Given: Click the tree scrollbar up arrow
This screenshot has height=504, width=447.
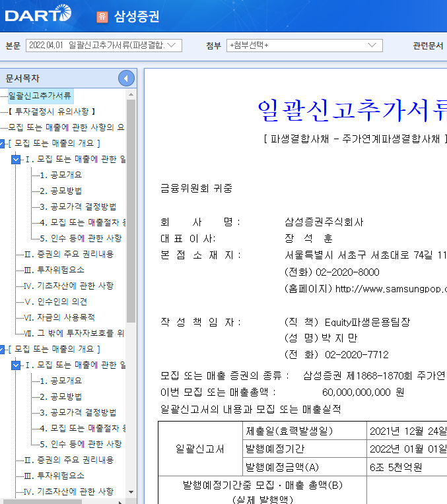Looking at the screenshot, I should click(x=131, y=94).
